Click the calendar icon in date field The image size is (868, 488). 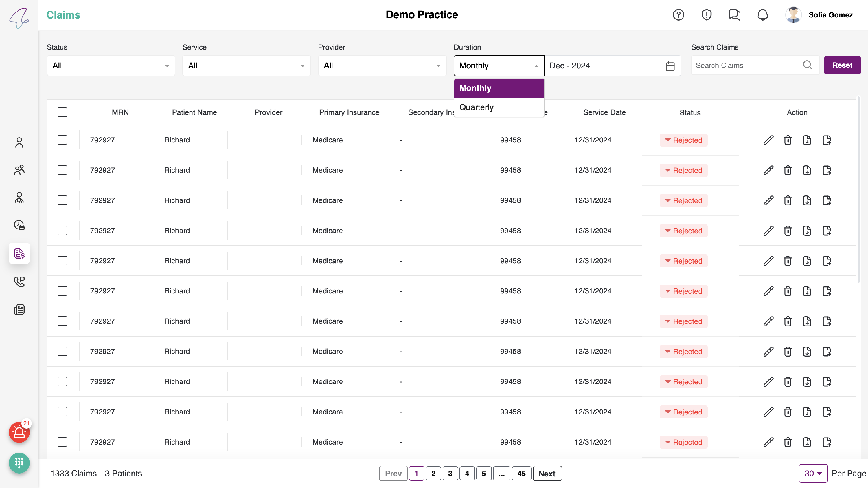point(670,66)
